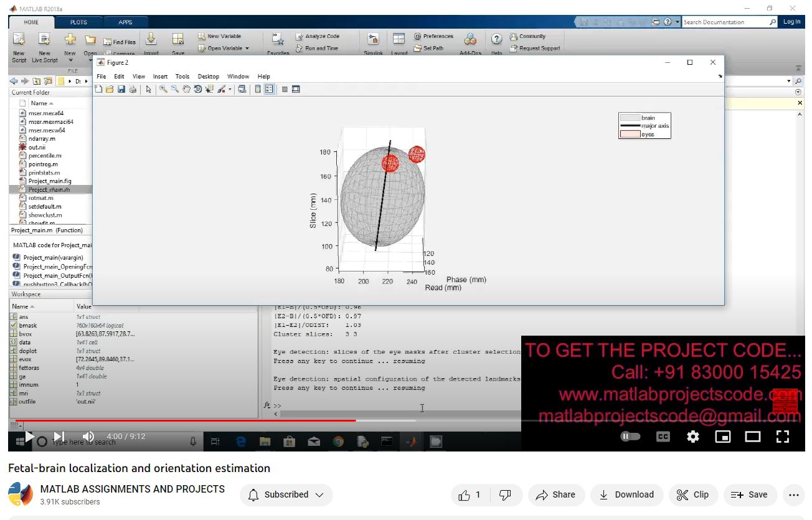812x520 pixels.
Task: Open the Brush tool color dropdown arrow
Action: click(x=230, y=90)
